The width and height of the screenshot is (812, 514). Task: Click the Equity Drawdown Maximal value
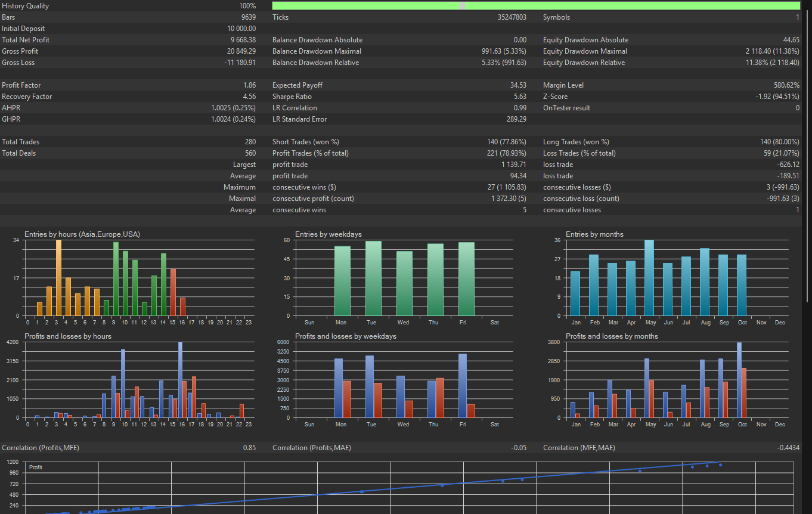pos(772,51)
